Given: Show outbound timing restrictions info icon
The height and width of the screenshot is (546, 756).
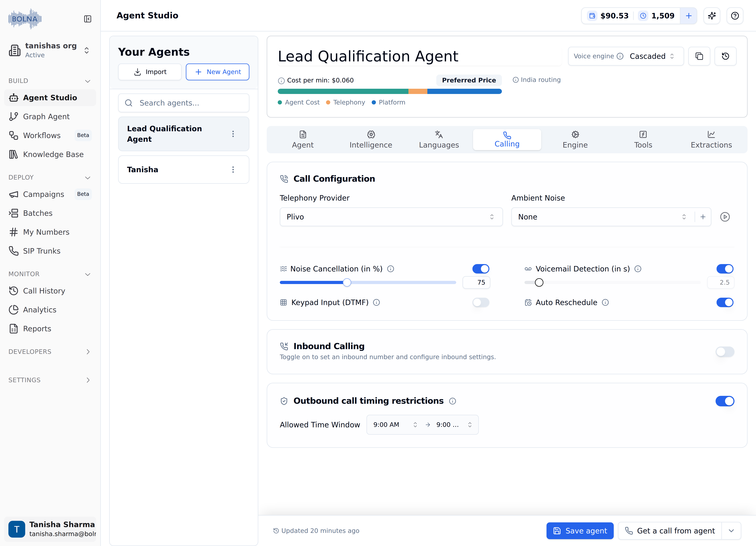Looking at the screenshot, I should [452, 401].
